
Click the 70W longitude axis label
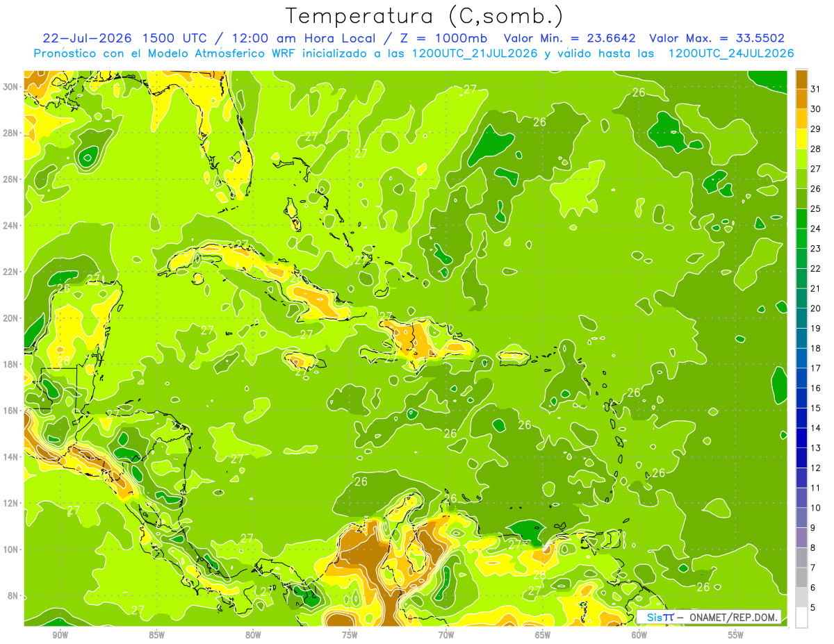coord(446,635)
